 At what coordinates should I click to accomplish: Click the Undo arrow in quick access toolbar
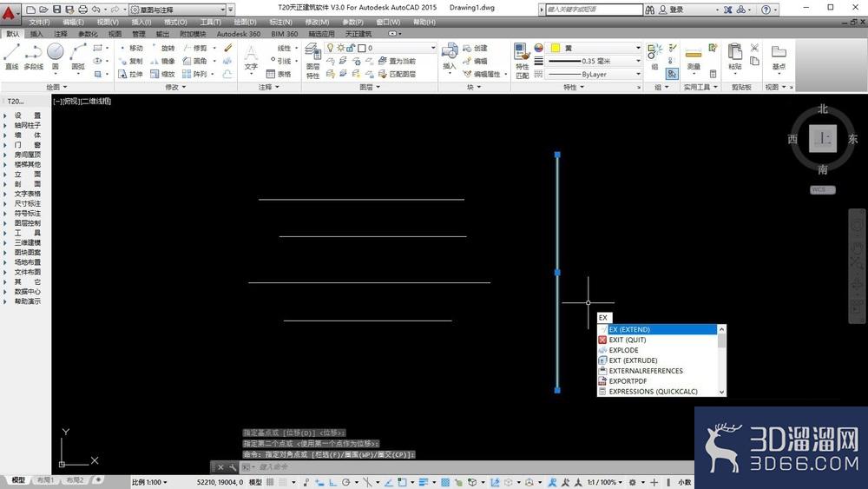(x=95, y=10)
